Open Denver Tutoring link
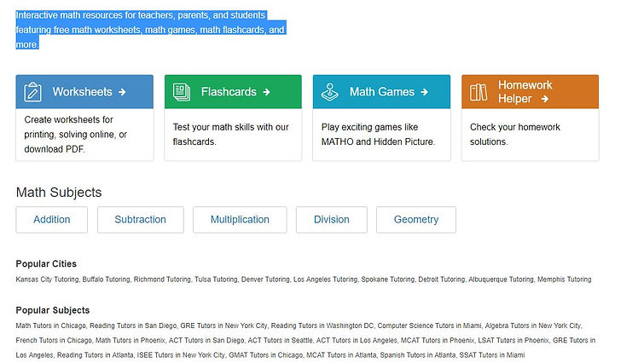The width and height of the screenshot is (644, 363). pos(265,279)
